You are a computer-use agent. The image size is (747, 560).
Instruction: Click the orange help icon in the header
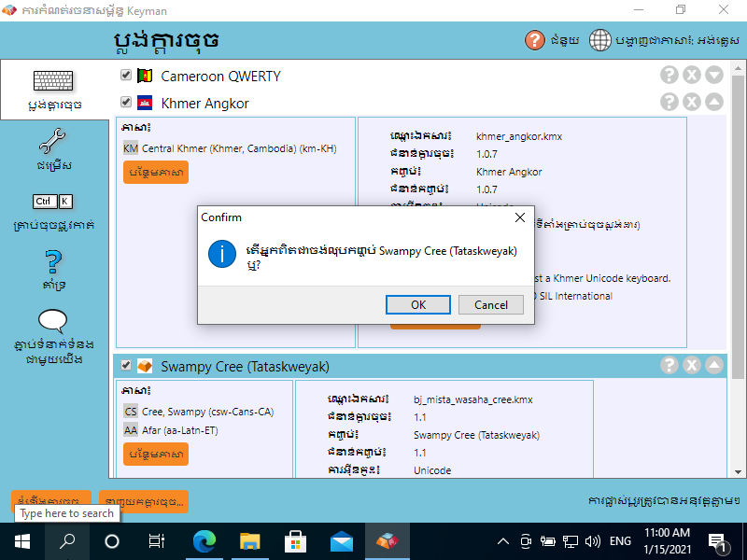point(534,40)
